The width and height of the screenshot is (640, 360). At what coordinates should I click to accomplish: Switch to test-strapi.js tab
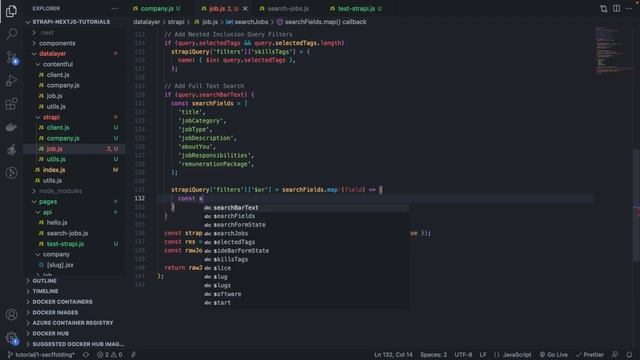point(356,9)
